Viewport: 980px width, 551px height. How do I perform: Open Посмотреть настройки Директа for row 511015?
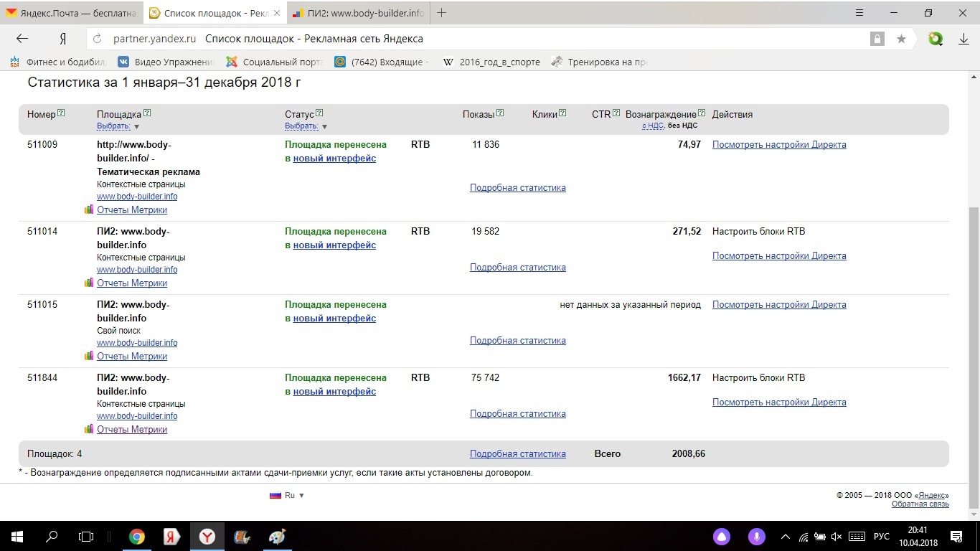[x=779, y=304]
